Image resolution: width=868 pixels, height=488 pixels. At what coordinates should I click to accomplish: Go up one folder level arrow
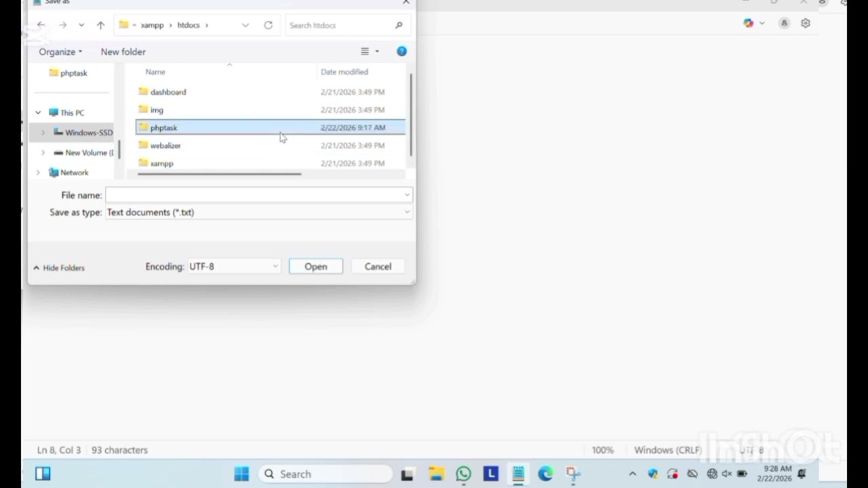[100, 25]
